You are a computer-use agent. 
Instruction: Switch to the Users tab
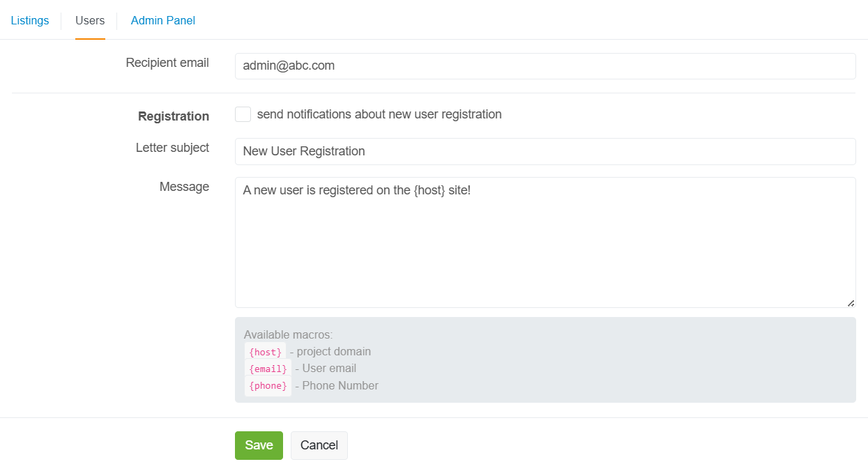[90, 20]
